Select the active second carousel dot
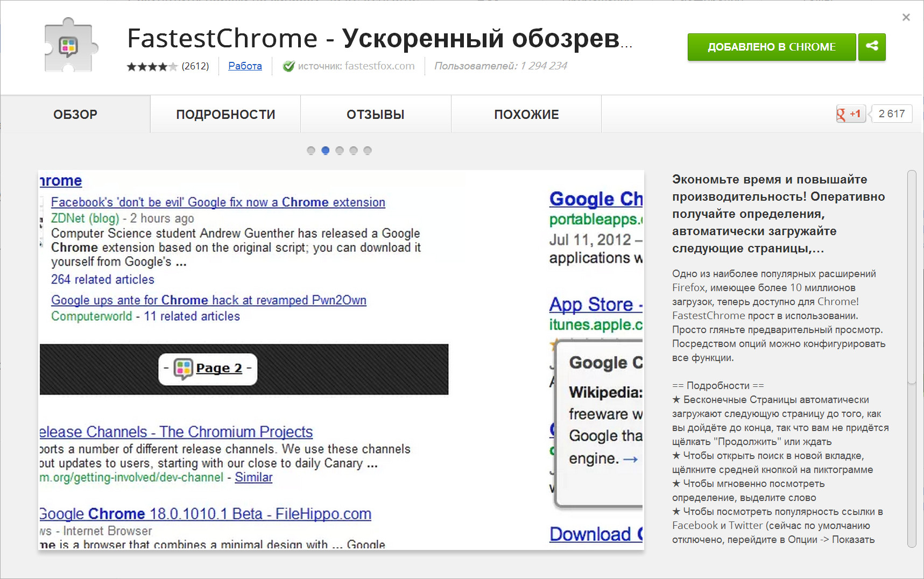The height and width of the screenshot is (579, 924). pos(325,151)
